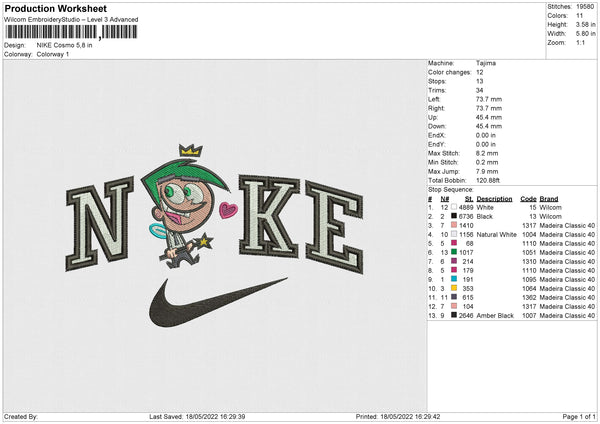Click the Stops value 13

point(479,81)
